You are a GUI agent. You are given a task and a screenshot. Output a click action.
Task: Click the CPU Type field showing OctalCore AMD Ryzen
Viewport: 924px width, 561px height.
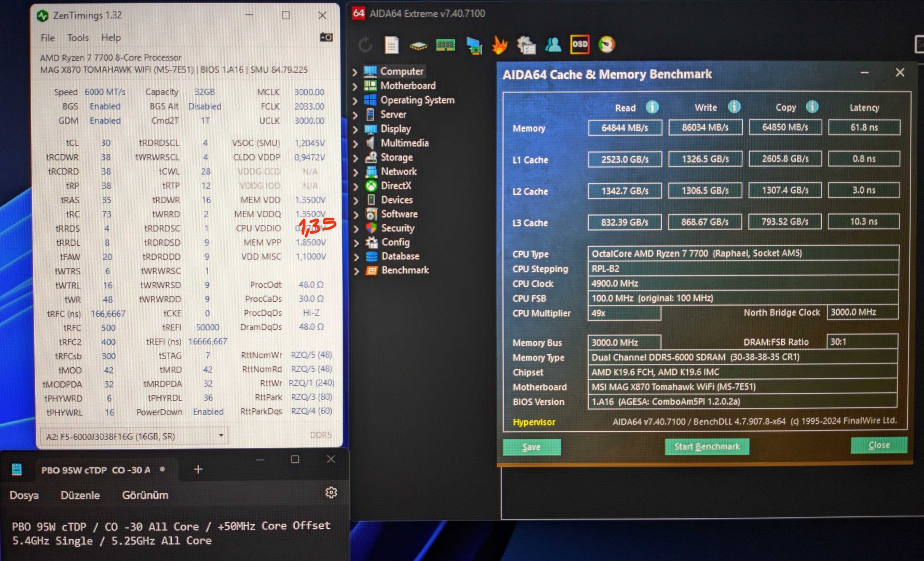coord(743,253)
